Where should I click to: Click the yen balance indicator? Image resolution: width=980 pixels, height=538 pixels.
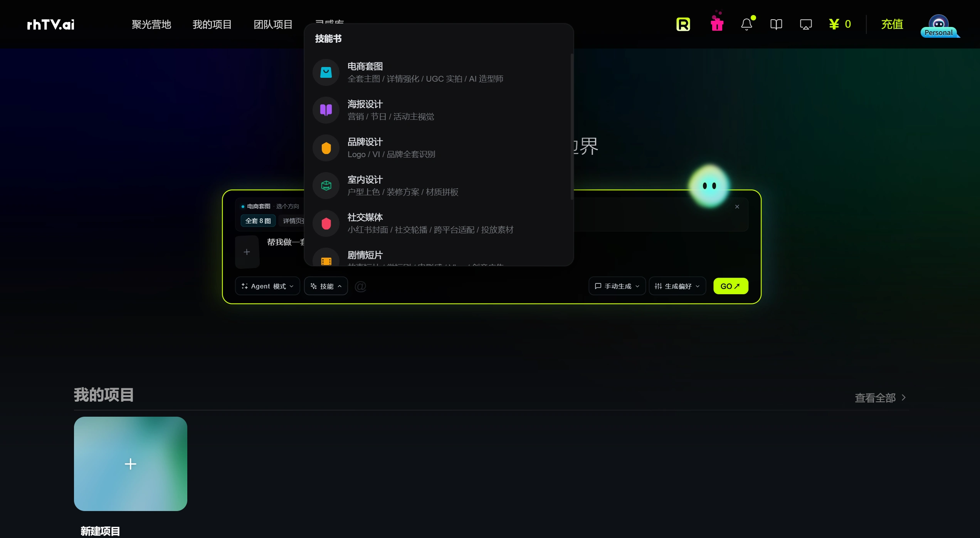[840, 24]
